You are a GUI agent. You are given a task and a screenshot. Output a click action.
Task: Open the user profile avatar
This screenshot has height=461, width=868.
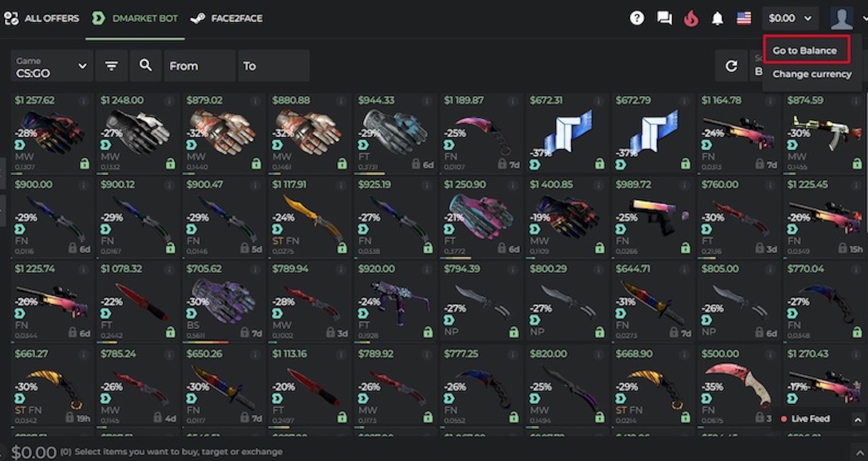[x=841, y=18]
